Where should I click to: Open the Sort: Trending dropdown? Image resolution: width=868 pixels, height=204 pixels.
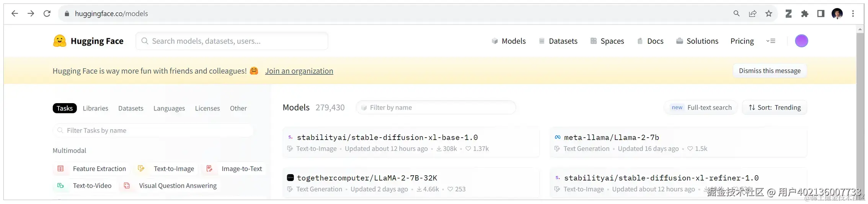(x=775, y=108)
